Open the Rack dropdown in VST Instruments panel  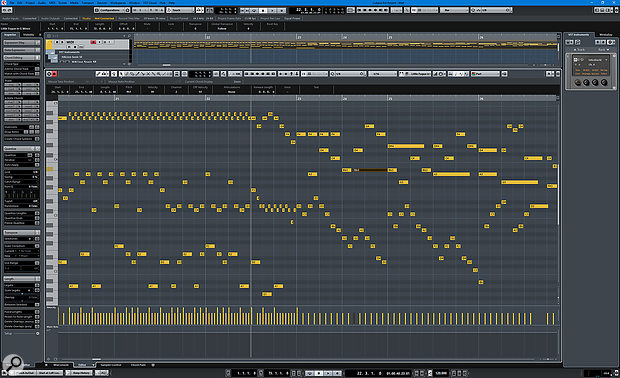click(x=603, y=50)
